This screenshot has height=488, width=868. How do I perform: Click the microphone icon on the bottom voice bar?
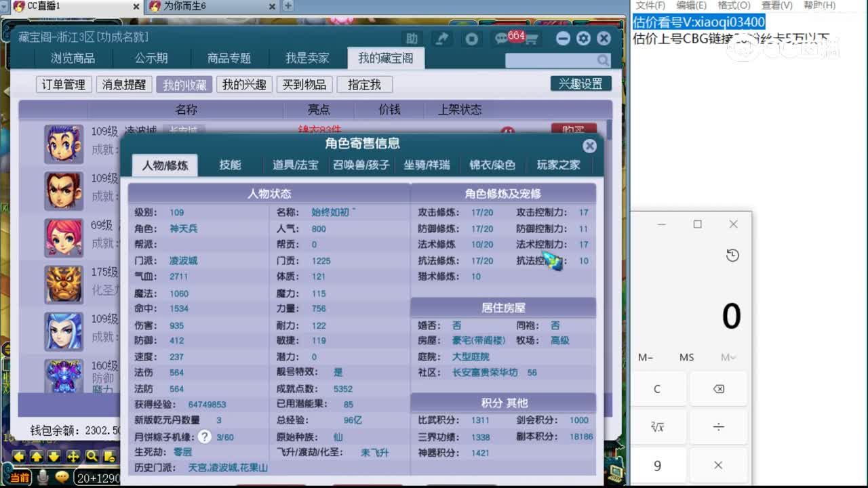coord(42,476)
